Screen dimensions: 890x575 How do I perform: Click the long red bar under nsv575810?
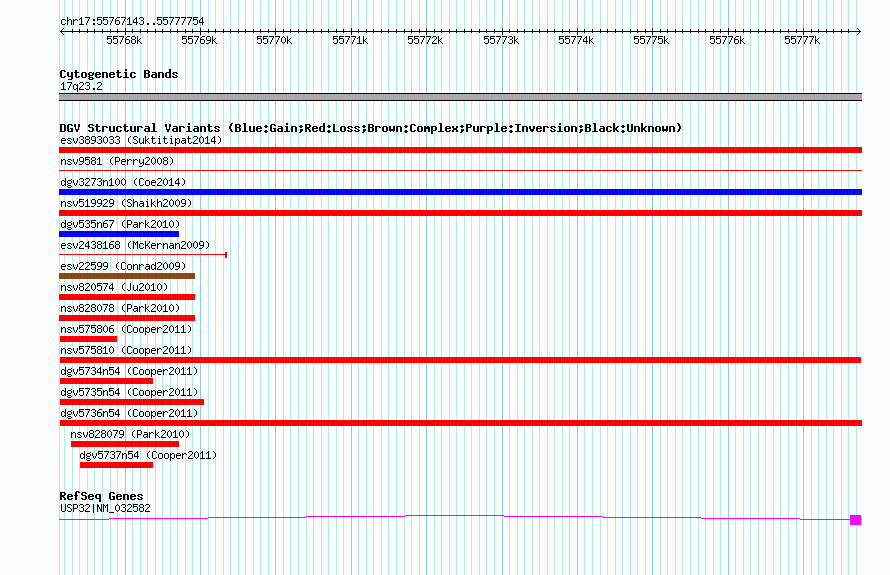pyautogui.click(x=460, y=360)
